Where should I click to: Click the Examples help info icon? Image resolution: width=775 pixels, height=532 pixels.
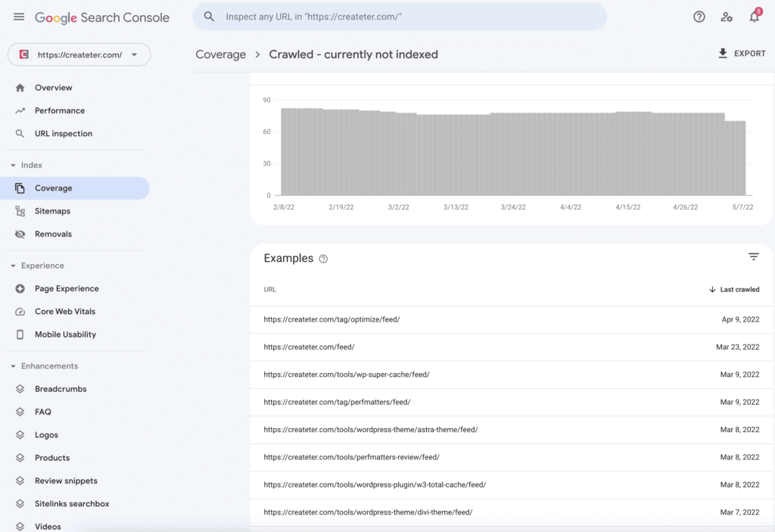pyautogui.click(x=323, y=259)
